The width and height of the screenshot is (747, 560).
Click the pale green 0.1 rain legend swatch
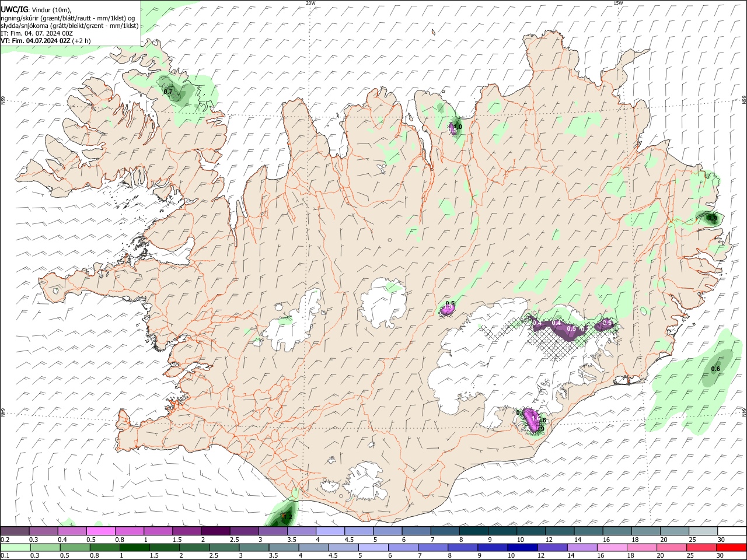pyautogui.click(x=16, y=547)
